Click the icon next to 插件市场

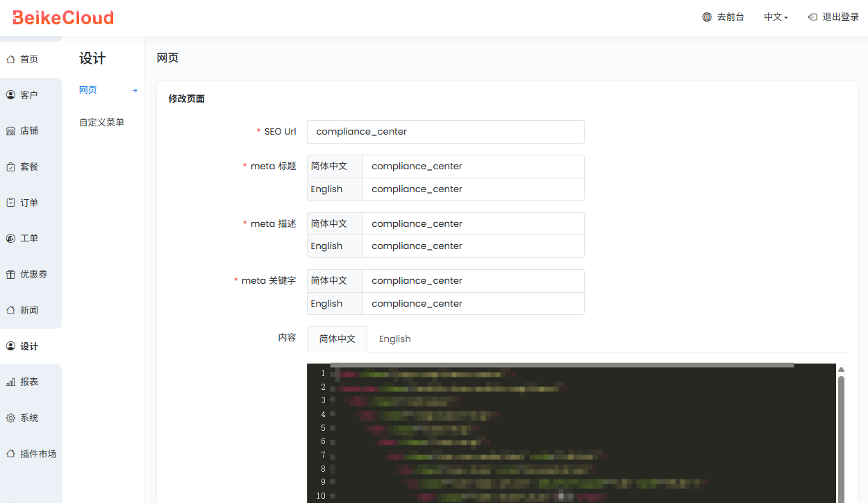click(x=10, y=454)
